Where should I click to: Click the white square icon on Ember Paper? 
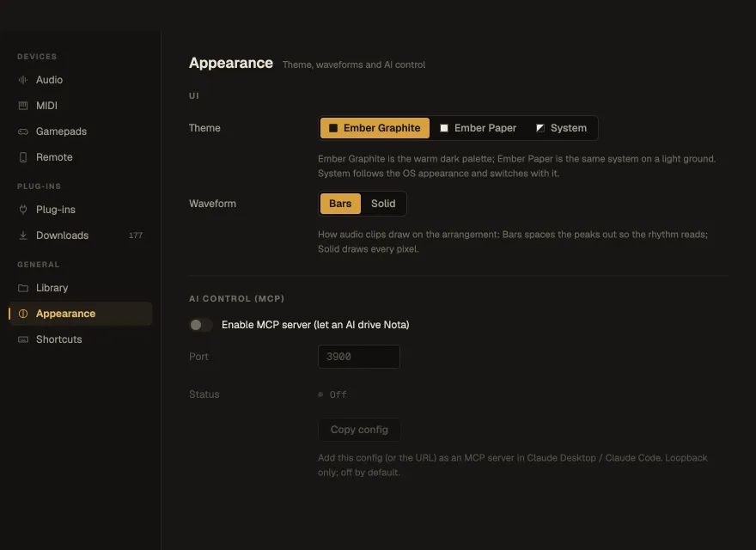click(444, 128)
